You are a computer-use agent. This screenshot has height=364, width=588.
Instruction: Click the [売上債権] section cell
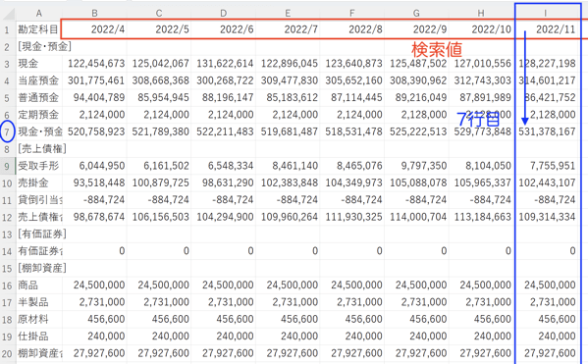pos(42,149)
